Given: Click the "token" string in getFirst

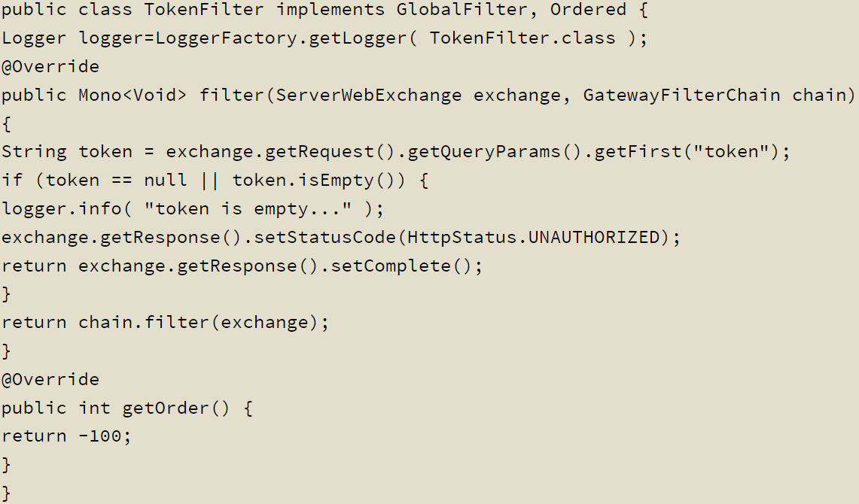Looking at the screenshot, I should 731,152.
